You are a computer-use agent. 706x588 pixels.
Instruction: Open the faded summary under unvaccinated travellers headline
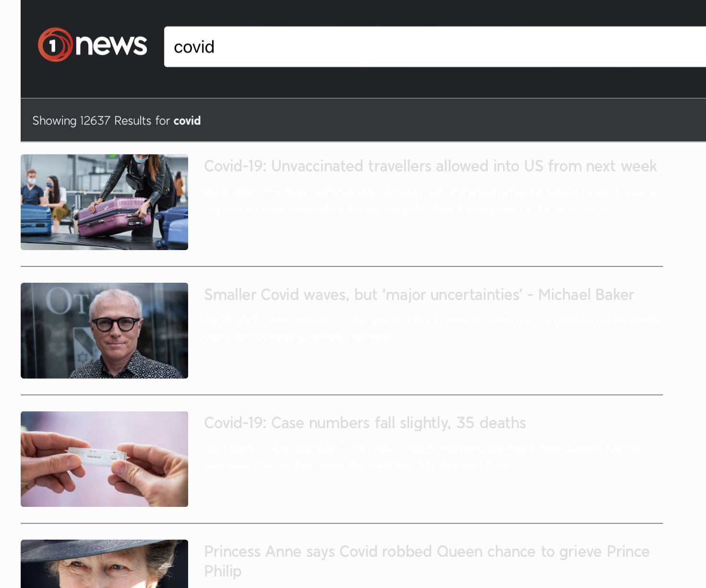coord(431,200)
